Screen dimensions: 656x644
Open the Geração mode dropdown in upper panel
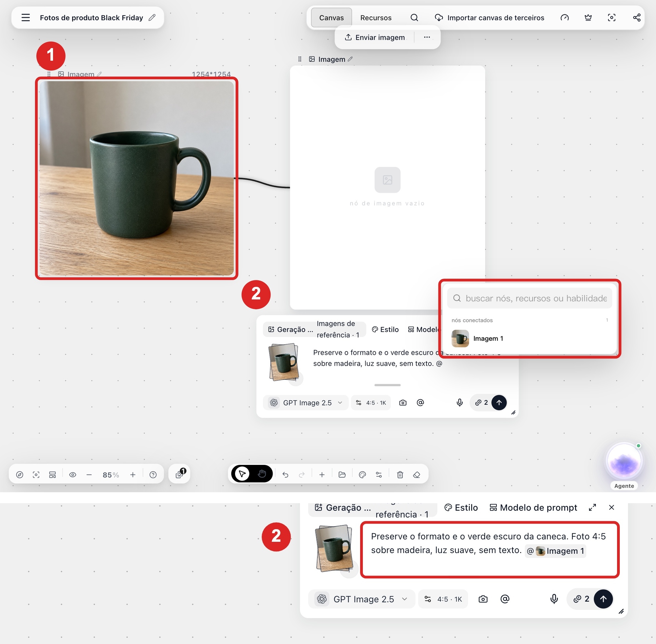click(290, 330)
